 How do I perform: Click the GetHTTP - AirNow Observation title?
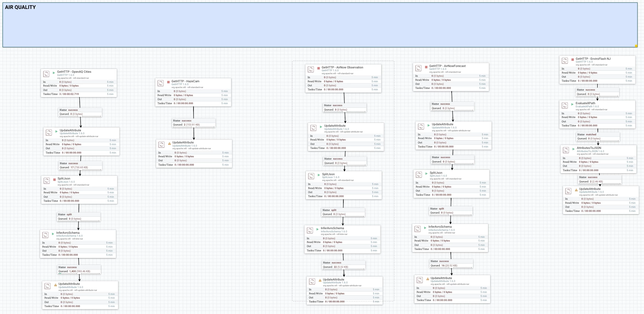click(x=343, y=68)
